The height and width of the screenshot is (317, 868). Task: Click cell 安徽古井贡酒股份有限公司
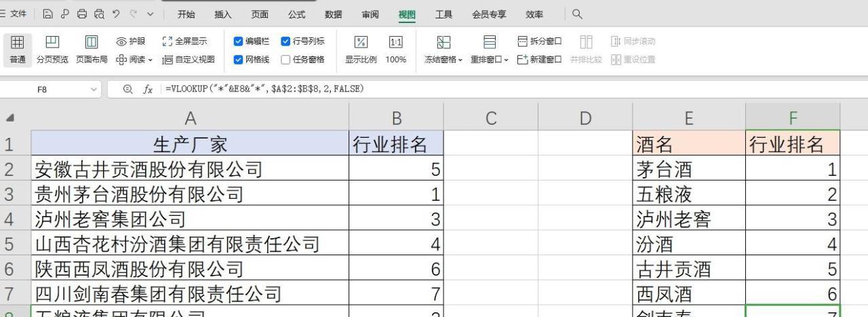pos(191,169)
